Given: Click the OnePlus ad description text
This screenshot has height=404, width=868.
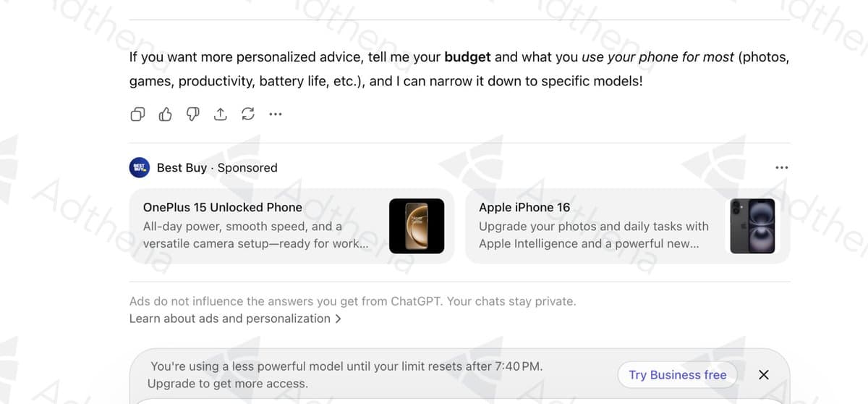Looking at the screenshot, I should pyautogui.click(x=255, y=235).
